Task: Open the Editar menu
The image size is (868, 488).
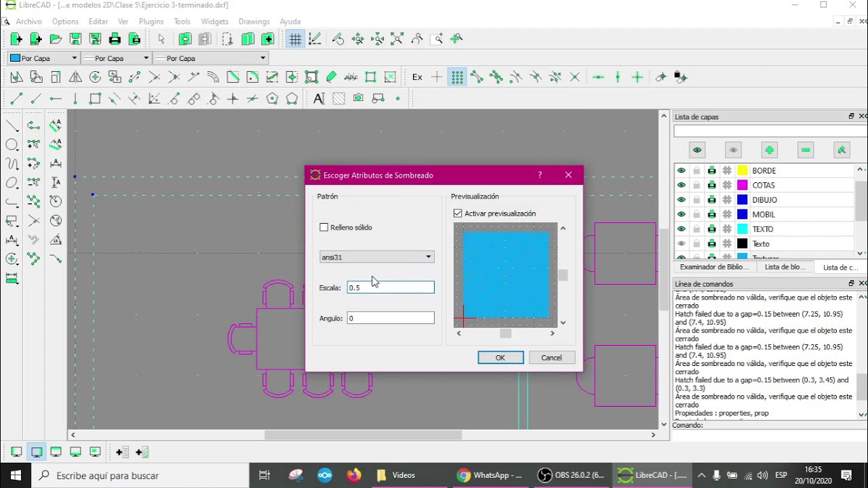Action: coord(98,22)
